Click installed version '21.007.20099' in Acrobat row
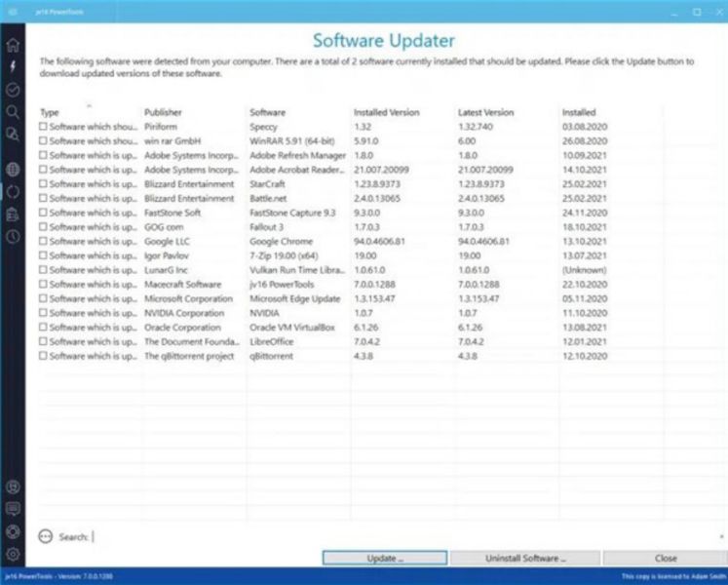 [381, 170]
